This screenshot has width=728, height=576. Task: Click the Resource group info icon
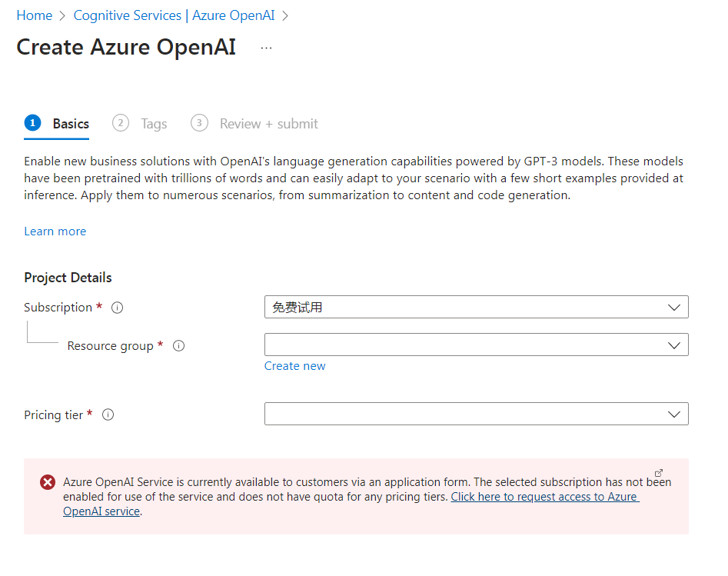click(x=179, y=345)
